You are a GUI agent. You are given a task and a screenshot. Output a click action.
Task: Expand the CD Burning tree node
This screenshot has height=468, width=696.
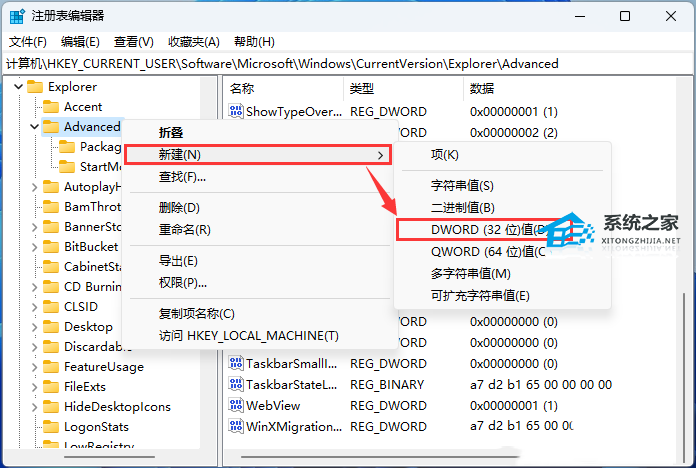(x=34, y=287)
